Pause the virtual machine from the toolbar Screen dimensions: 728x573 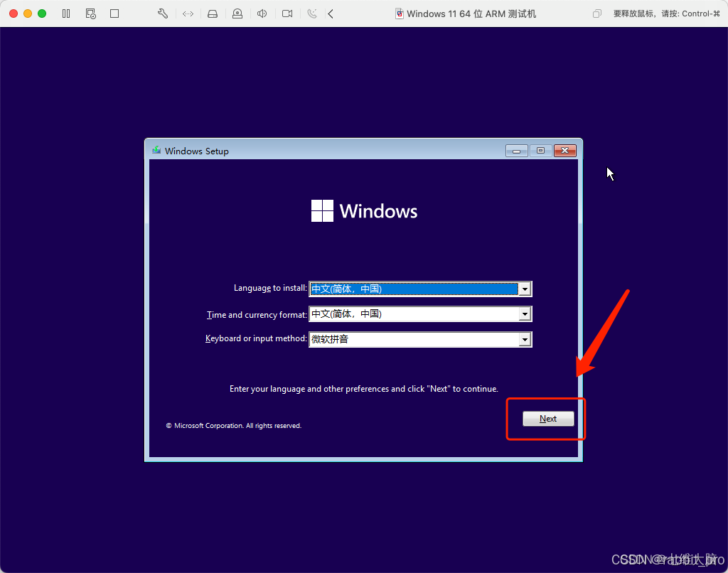pos(66,14)
